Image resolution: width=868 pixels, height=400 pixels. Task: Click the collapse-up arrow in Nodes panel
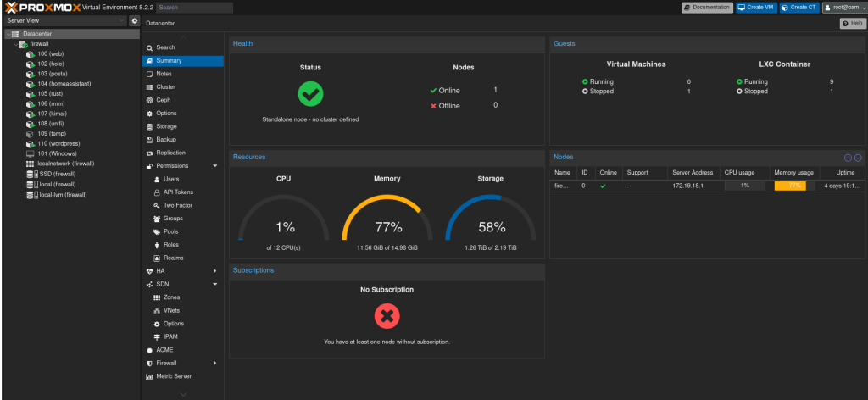[x=849, y=158]
